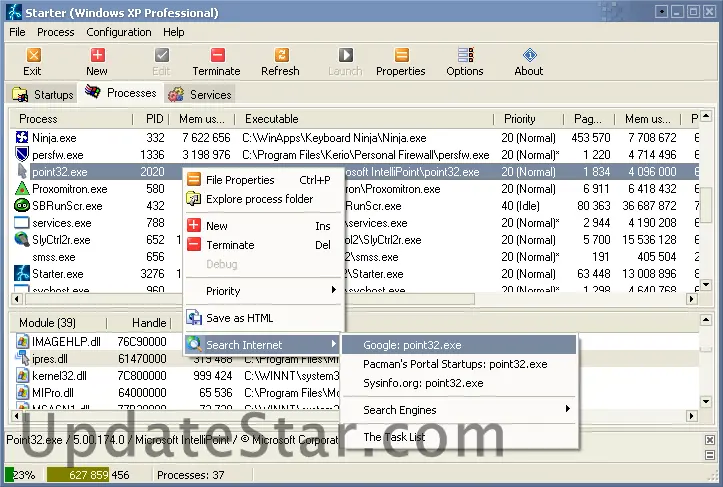Click the File Properties menu icon
The height and width of the screenshot is (487, 723).
[194, 179]
